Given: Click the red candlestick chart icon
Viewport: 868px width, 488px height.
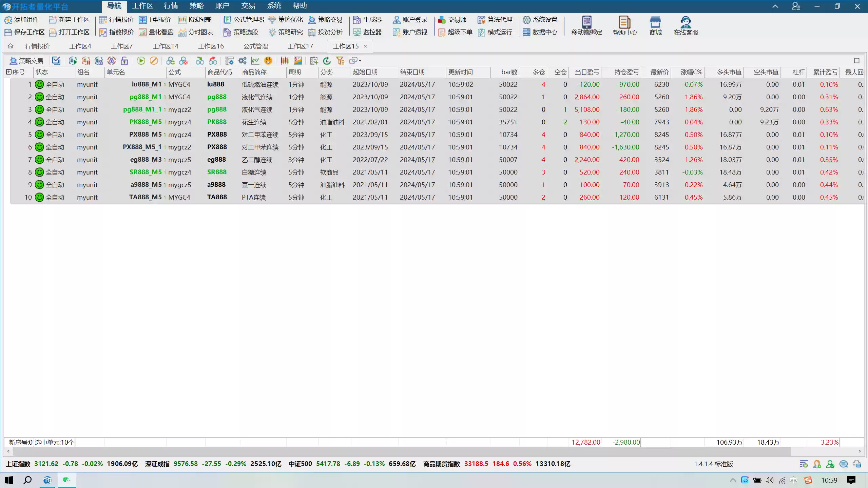Looking at the screenshot, I should (x=285, y=61).
